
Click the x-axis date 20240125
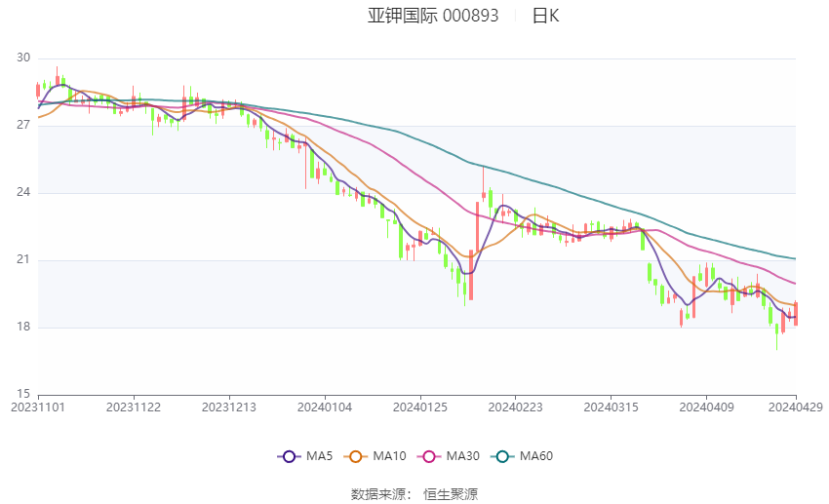click(420, 407)
